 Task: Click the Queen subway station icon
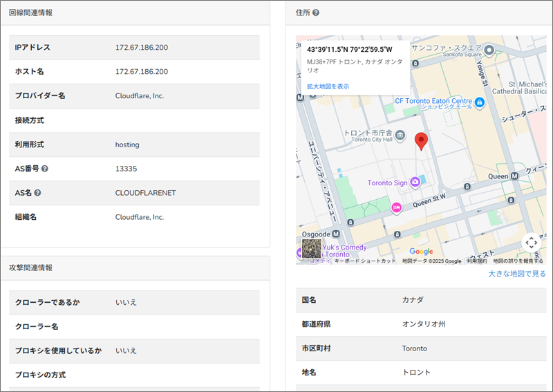click(x=513, y=176)
